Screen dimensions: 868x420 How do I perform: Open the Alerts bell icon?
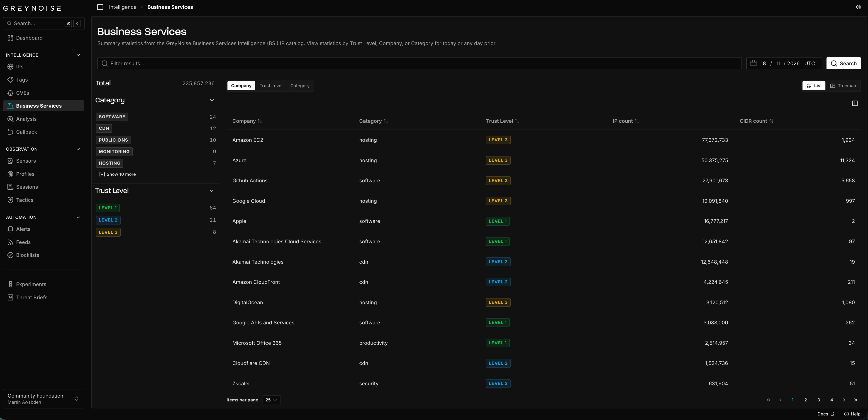click(x=10, y=229)
